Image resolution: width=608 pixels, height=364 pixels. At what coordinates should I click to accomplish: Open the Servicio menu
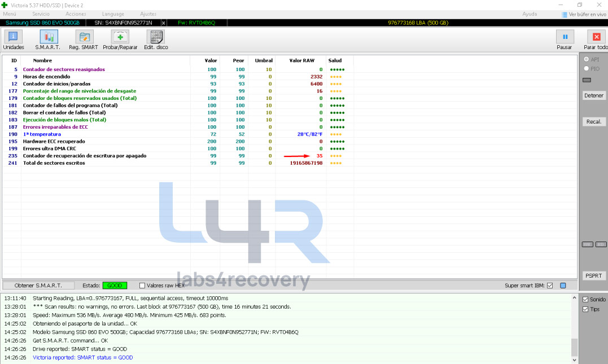click(x=41, y=14)
